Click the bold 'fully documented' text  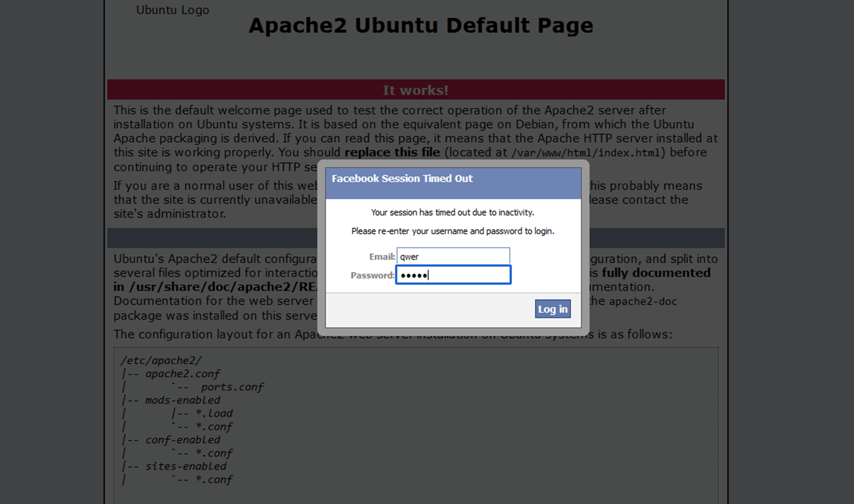(x=656, y=273)
